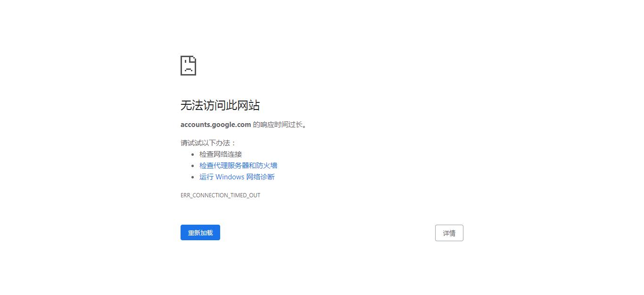
Task: Click bullet point before 检查代理服务器和防火墙
Action: [x=193, y=166]
